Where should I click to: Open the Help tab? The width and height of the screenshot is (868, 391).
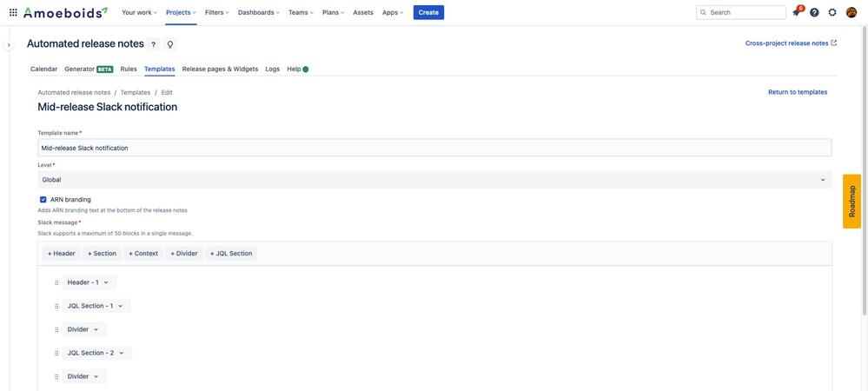click(294, 70)
